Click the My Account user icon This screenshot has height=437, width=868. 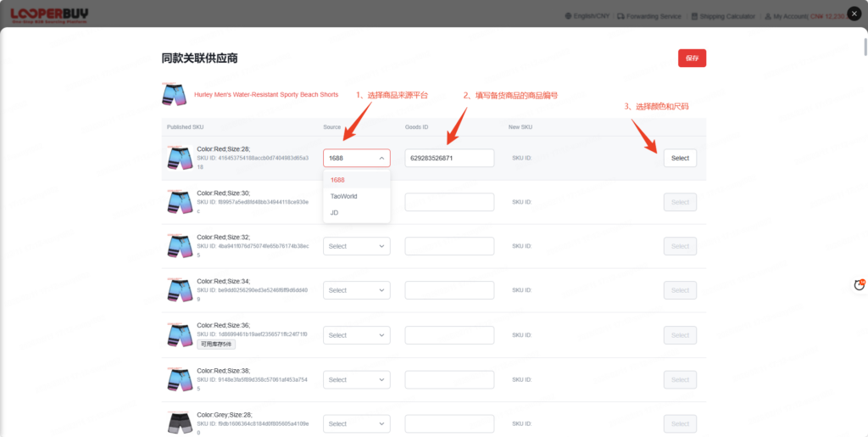pos(766,16)
